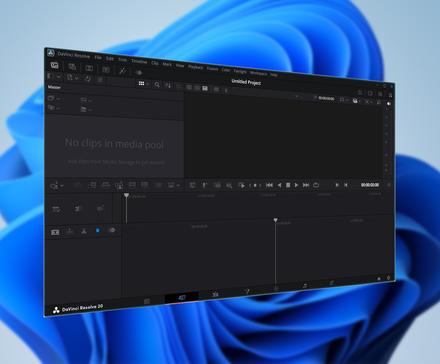Click the eye-shaped icon in top toolbar
Viewport: 440px width, 364px height.
[x=139, y=72]
